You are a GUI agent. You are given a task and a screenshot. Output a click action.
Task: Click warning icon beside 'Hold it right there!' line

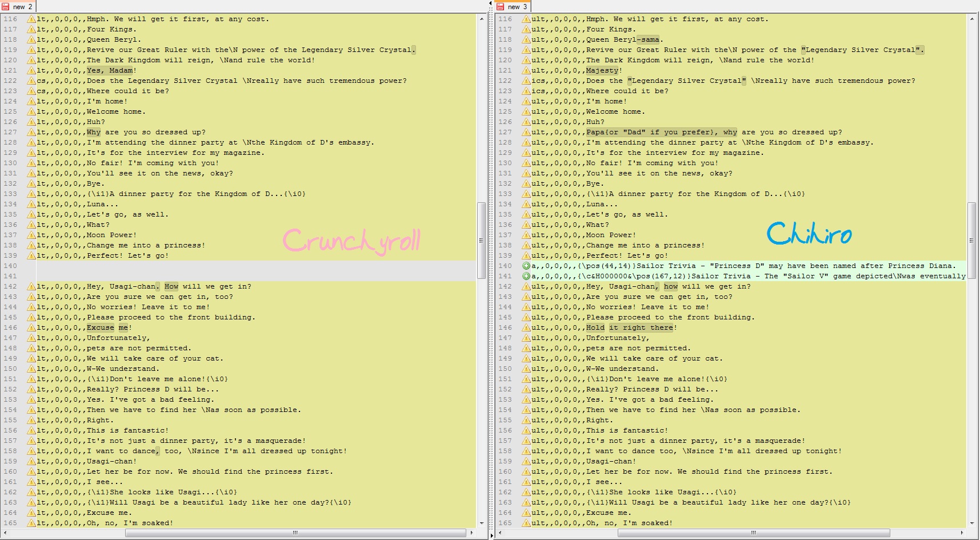point(526,327)
